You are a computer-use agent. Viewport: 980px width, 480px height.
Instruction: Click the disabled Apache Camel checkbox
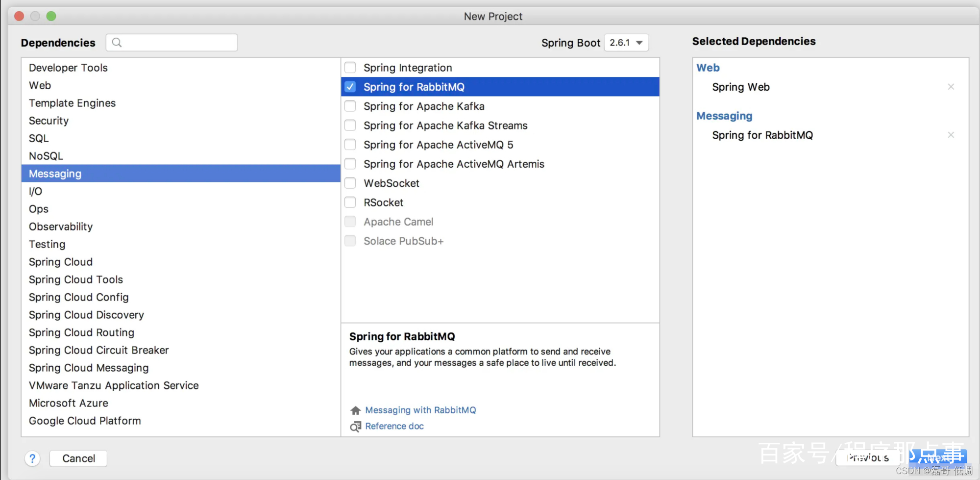[350, 222]
